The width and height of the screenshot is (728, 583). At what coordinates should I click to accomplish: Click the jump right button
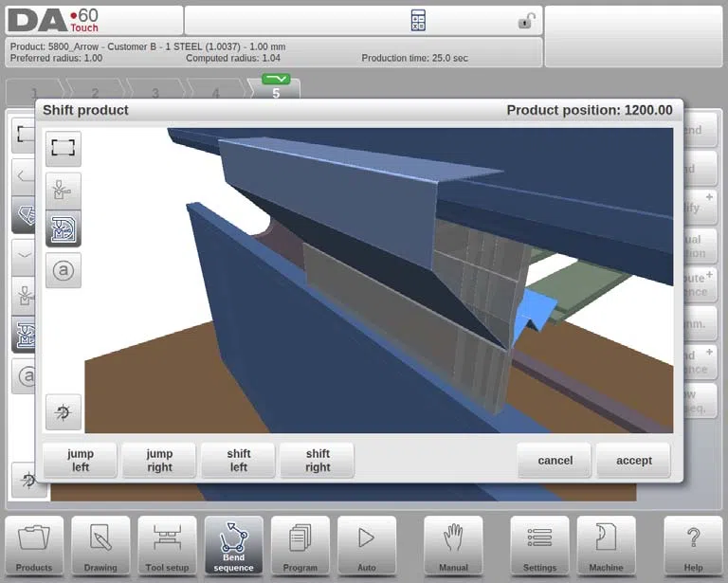(x=159, y=460)
